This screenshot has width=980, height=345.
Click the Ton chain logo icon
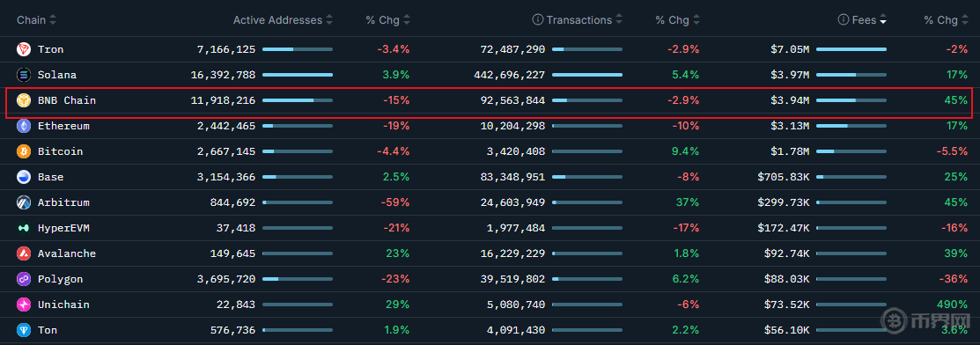tap(24, 330)
